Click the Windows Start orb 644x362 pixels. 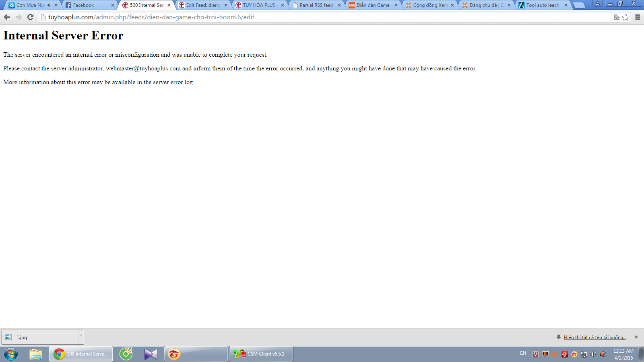pyautogui.click(x=11, y=354)
